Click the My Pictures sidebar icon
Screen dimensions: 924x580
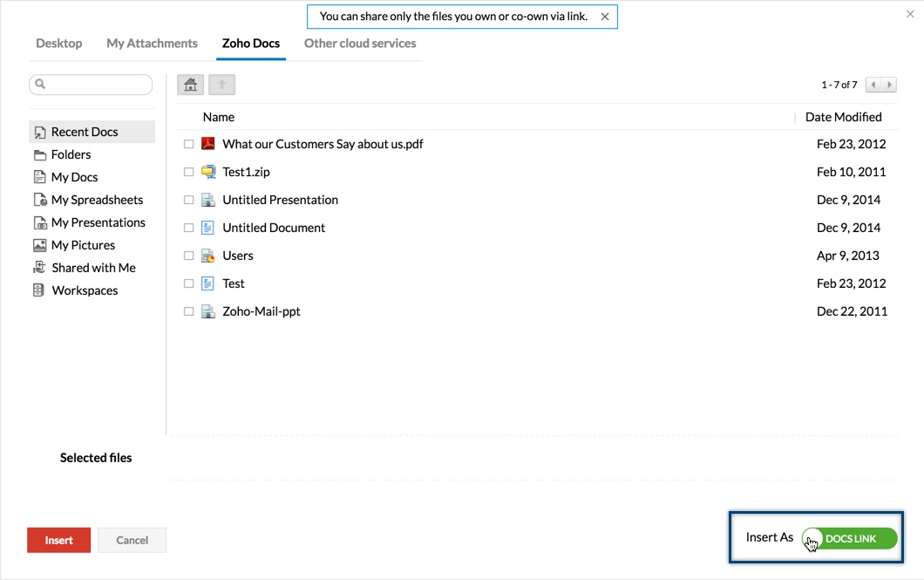39,245
